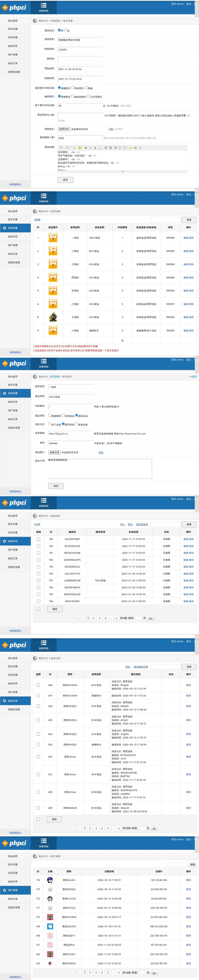199x980 pixels.
Task: Focus the 授权码 input field
Action: coord(80,59)
